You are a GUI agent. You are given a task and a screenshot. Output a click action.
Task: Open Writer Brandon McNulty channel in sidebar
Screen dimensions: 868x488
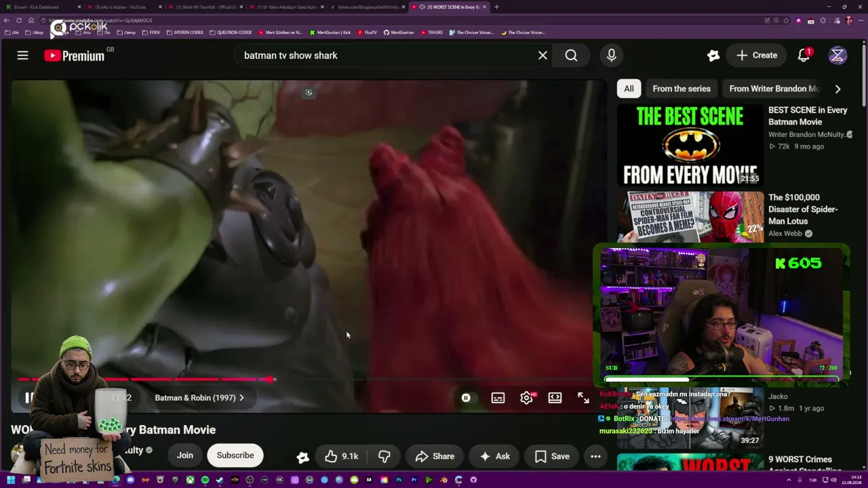click(x=806, y=134)
